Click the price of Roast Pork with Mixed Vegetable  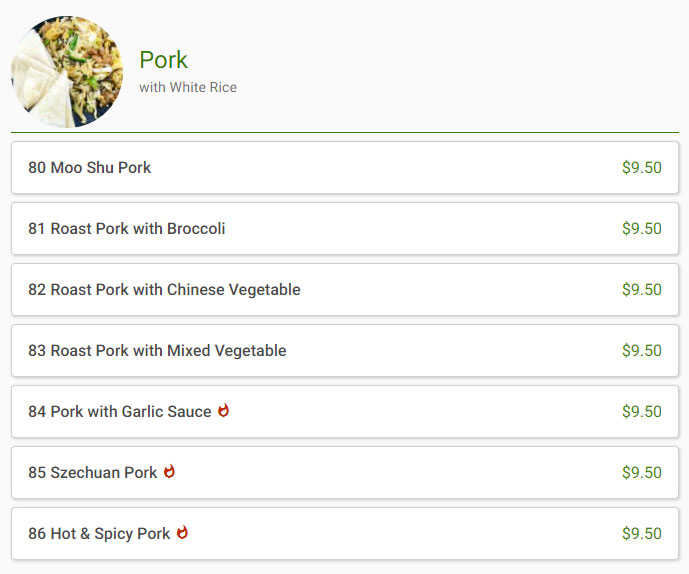642,351
